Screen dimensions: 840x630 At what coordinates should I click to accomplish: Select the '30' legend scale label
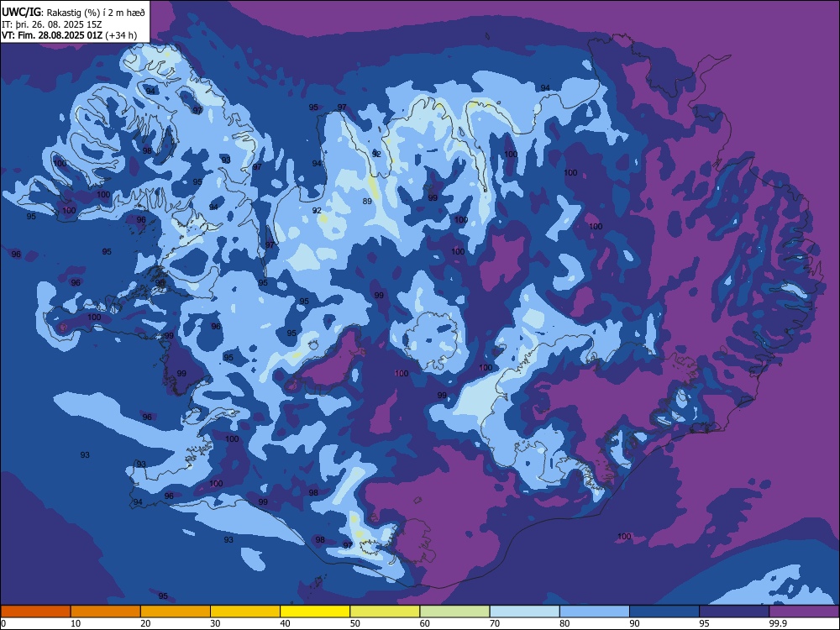point(215,623)
